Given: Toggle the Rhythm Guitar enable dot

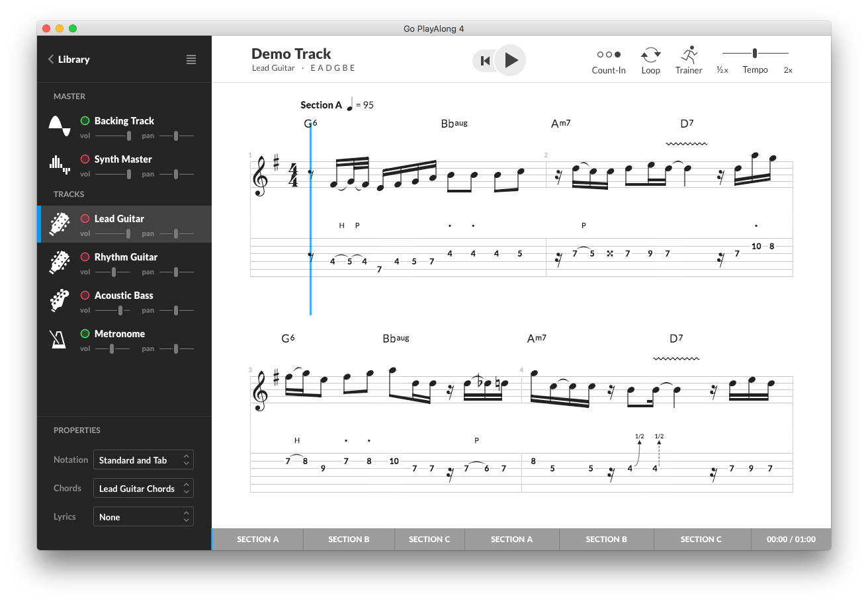Looking at the screenshot, I should tap(85, 257).
